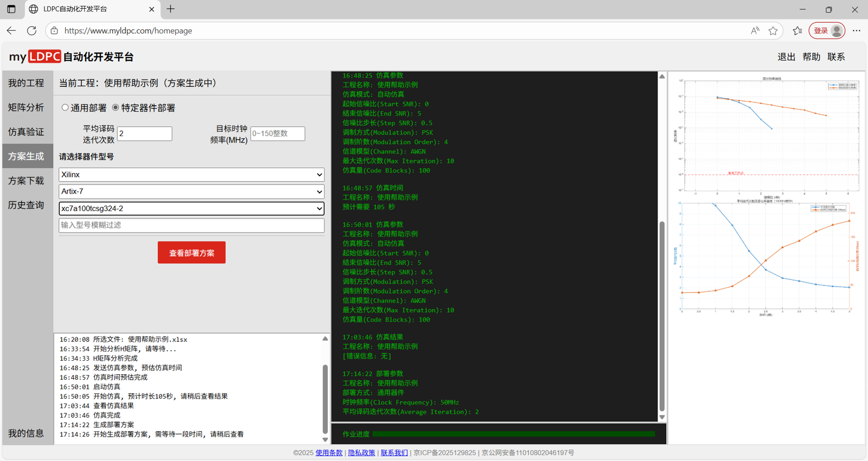Expand the Artix-7 family dropdown
868x461 pixels.
pos(191,191)
